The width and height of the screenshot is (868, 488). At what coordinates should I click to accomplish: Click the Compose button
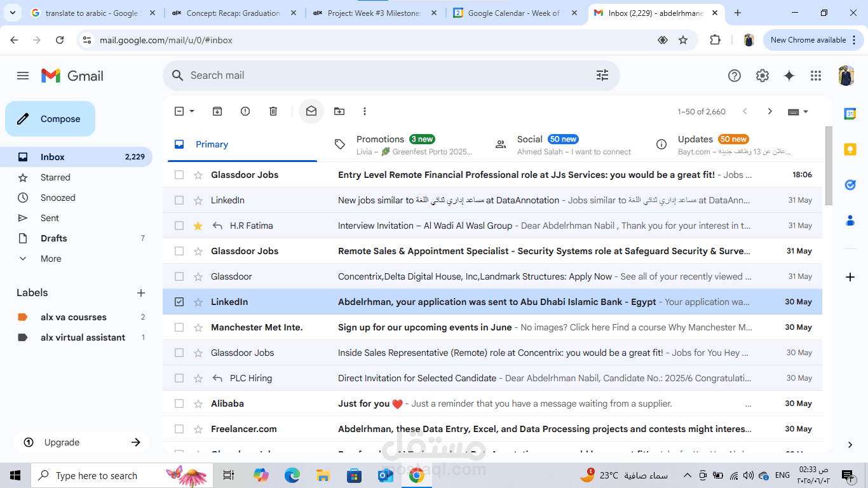click(50, 119)
